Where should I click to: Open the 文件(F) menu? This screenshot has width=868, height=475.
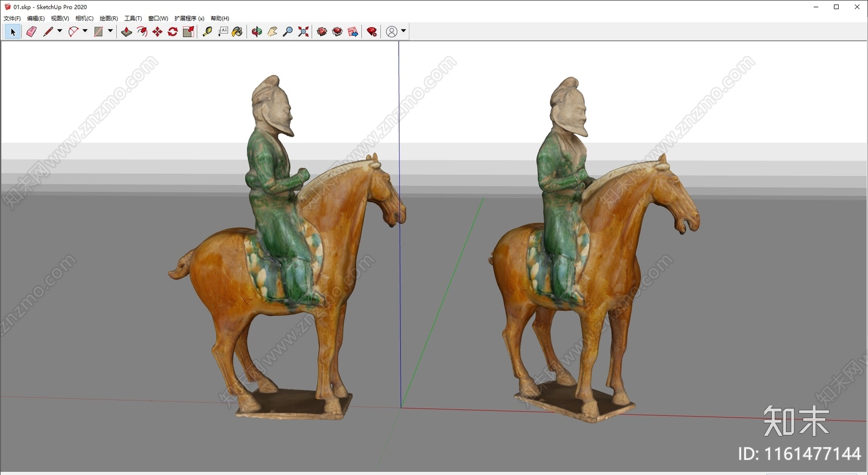coord(12,18)
